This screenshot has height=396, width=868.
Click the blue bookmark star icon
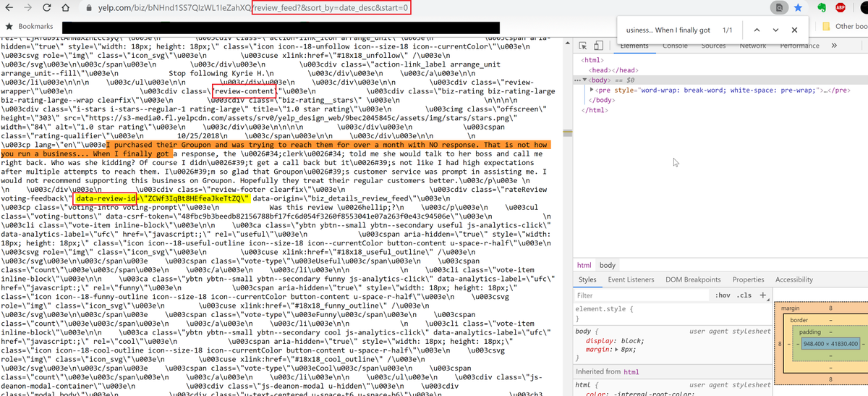point(798,8)
